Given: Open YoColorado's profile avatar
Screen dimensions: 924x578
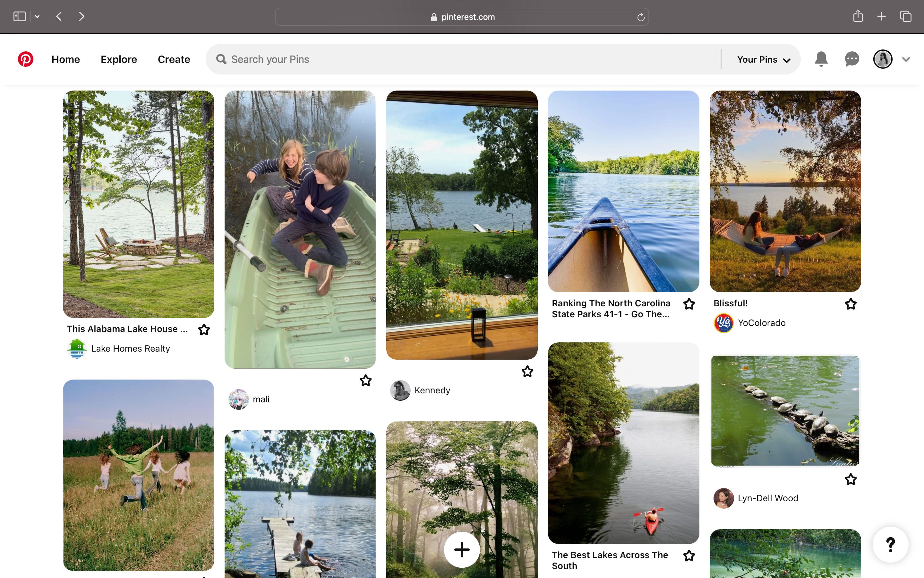Looking at the screenshot, I should (723, 323).
